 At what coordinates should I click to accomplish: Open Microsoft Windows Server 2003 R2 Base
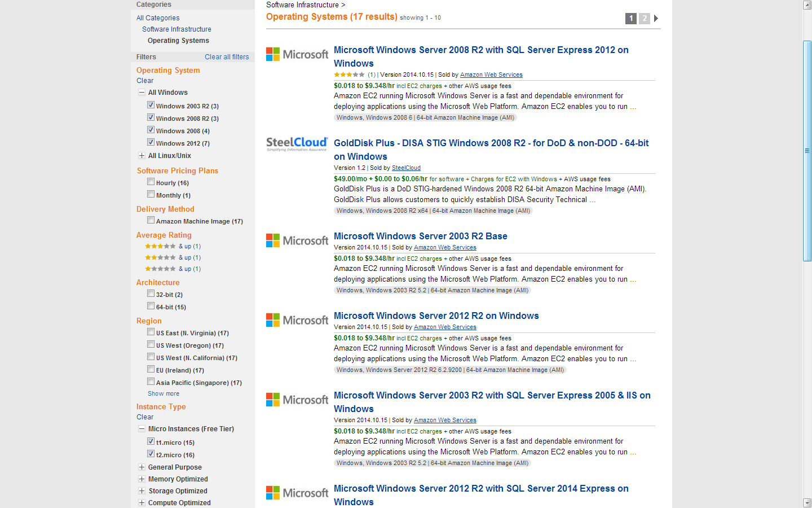(421, 236)
